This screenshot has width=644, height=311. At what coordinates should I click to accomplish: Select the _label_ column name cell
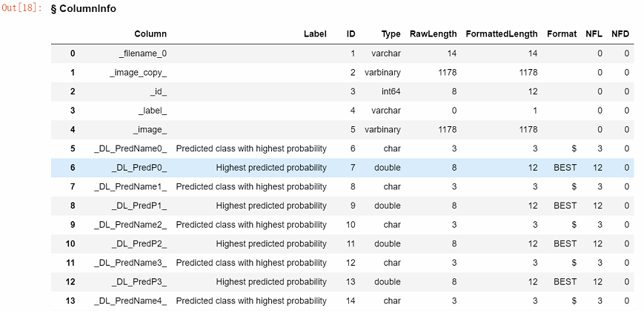coord(153,111)
